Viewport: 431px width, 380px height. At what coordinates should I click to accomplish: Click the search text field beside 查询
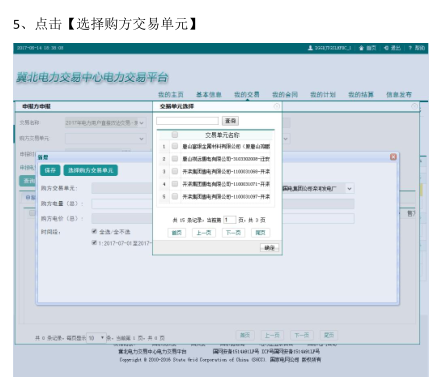[187, 121]
